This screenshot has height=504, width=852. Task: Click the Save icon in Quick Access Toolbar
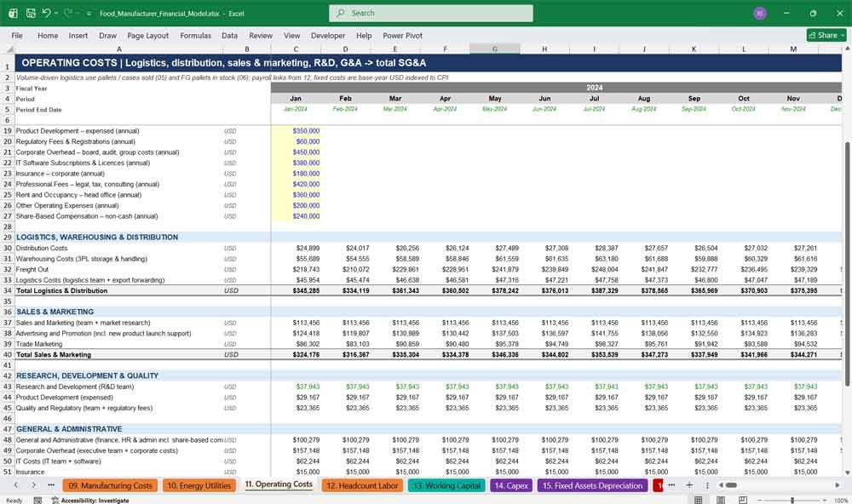pos(31,13)
